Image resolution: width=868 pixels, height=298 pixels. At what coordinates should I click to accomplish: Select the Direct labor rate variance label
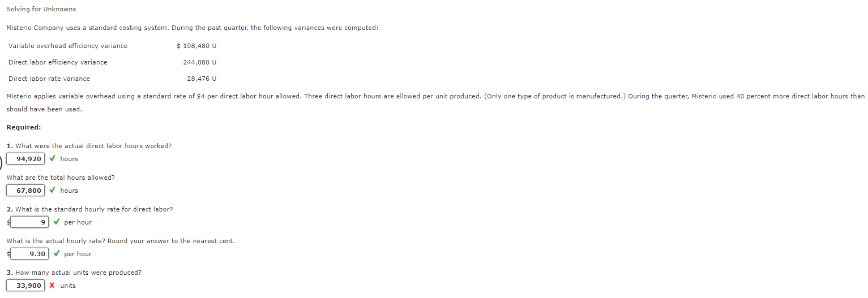click(x=49, y=79)
